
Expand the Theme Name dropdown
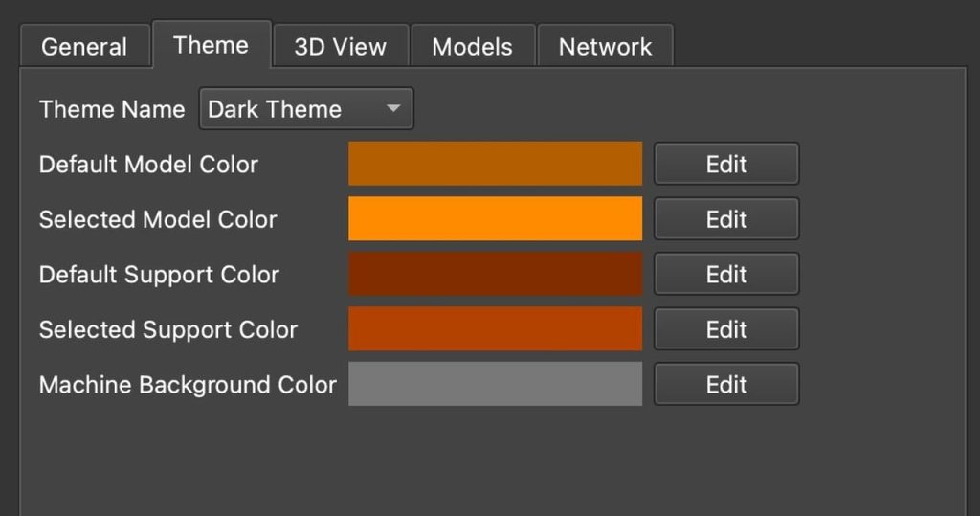pos(305,109)
